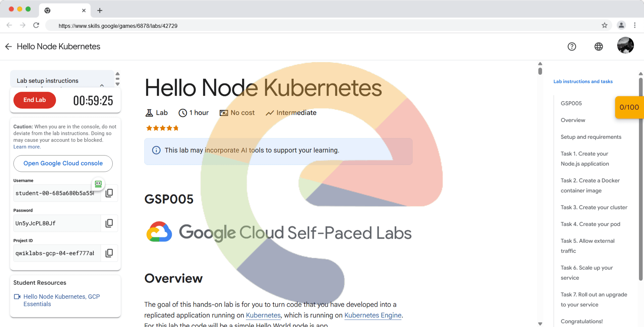This screenshot has height=327, width=644.
Task: Copy the Username with its copy icon
Action: click(x=109, y=193)
